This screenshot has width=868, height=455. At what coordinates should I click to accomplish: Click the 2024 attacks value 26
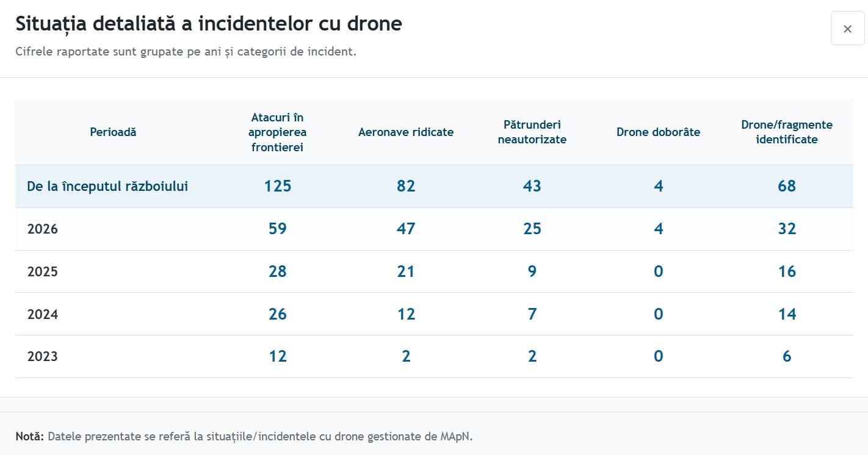coord(278,314)
